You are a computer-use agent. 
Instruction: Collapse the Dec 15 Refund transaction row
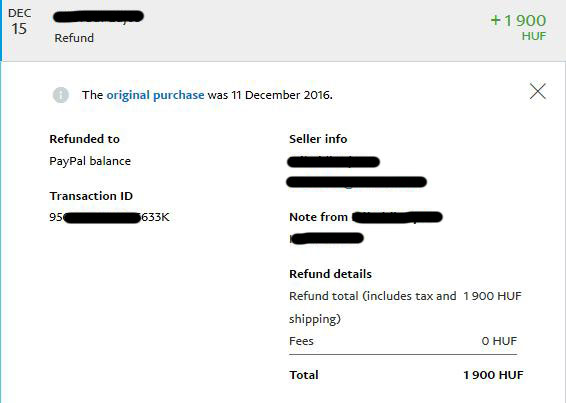click(283, 30)
